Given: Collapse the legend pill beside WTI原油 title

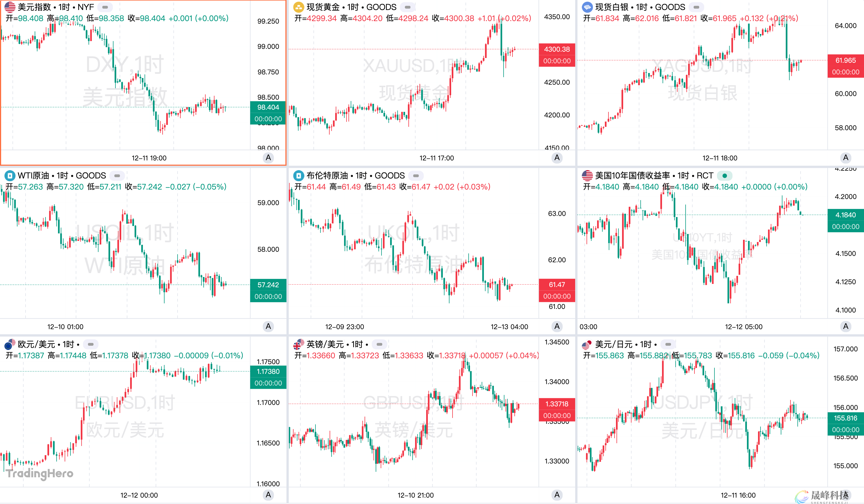Looking at the screenshot, I should coord(117,176).
